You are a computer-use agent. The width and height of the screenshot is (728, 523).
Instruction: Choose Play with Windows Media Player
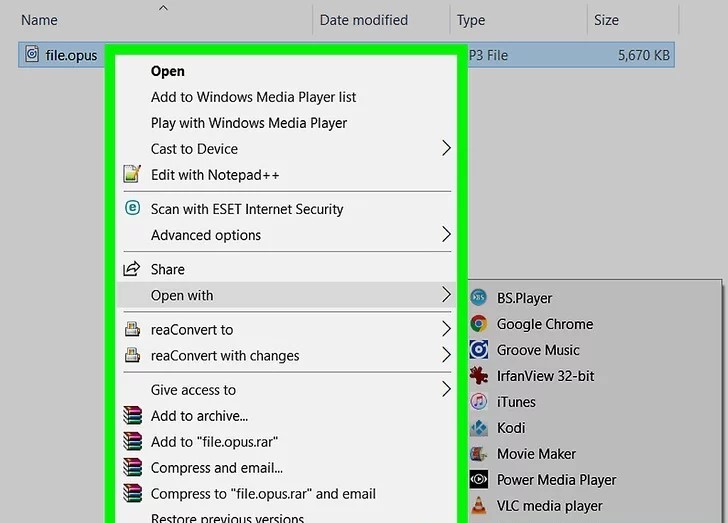[x=286, y=123]
